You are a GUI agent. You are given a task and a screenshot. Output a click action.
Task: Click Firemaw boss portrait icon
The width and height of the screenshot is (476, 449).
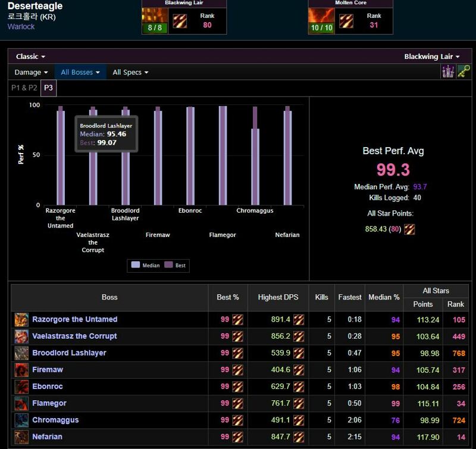[21, 370]
